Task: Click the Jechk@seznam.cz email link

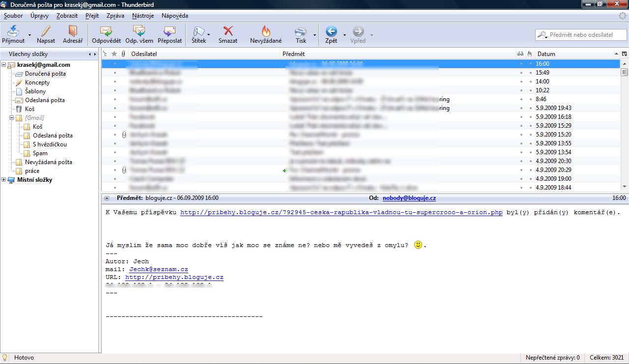Action: pyautogui.click(x=159, y=270)
